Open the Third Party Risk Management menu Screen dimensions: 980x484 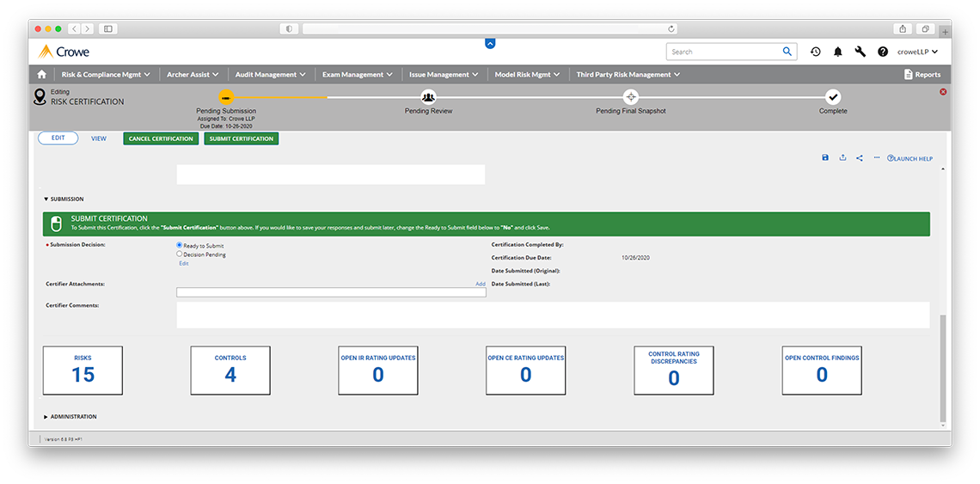coord(628,75)
